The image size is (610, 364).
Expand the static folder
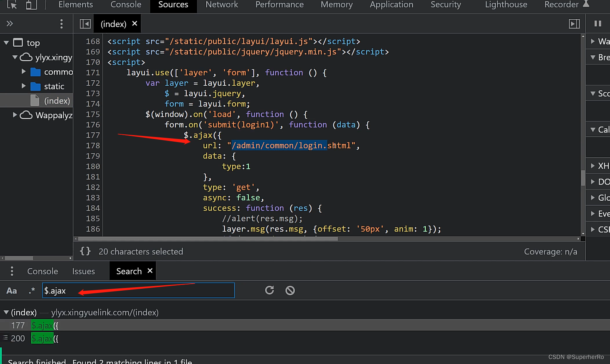point(24,86)
